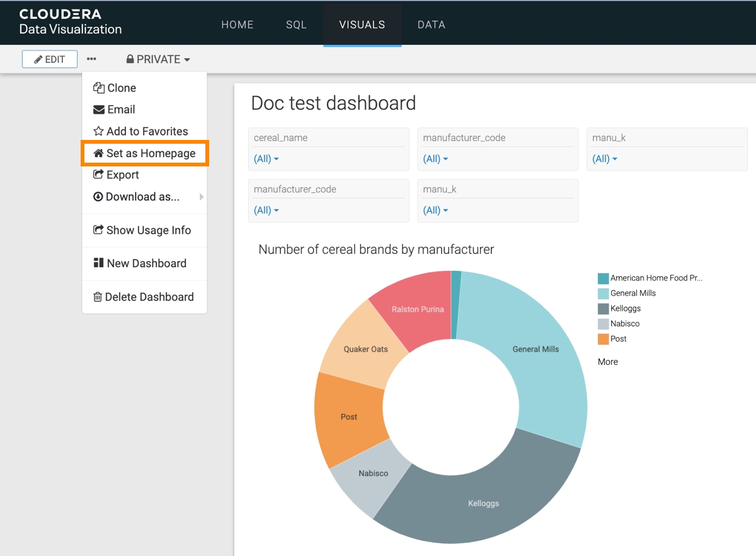
Task: Switch to the SQL tab
Action: coord(296,25)
